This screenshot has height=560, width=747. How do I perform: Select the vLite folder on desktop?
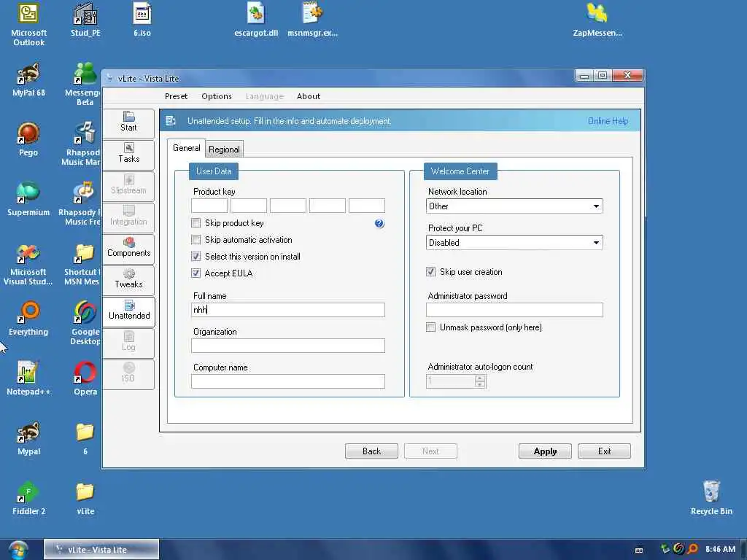[85, 499]
